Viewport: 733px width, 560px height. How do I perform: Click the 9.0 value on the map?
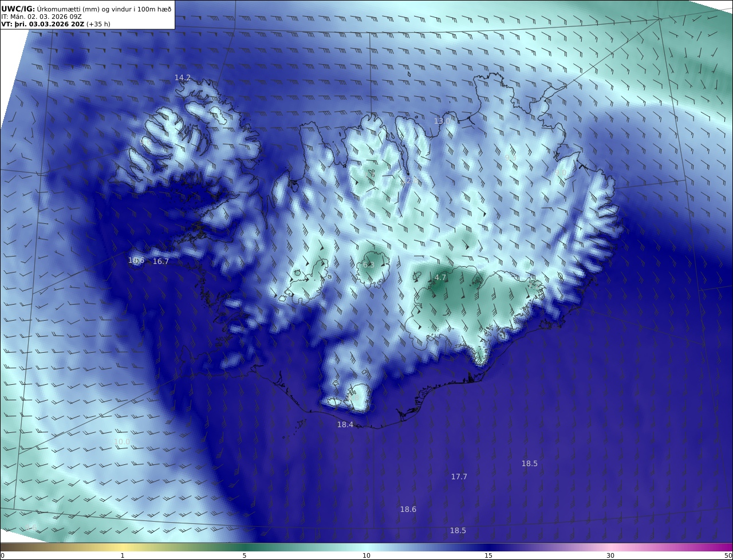(x=560, y=172)
